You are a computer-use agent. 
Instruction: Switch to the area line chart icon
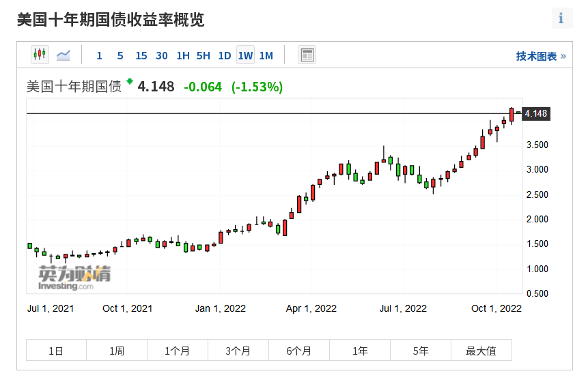(64, 55)
